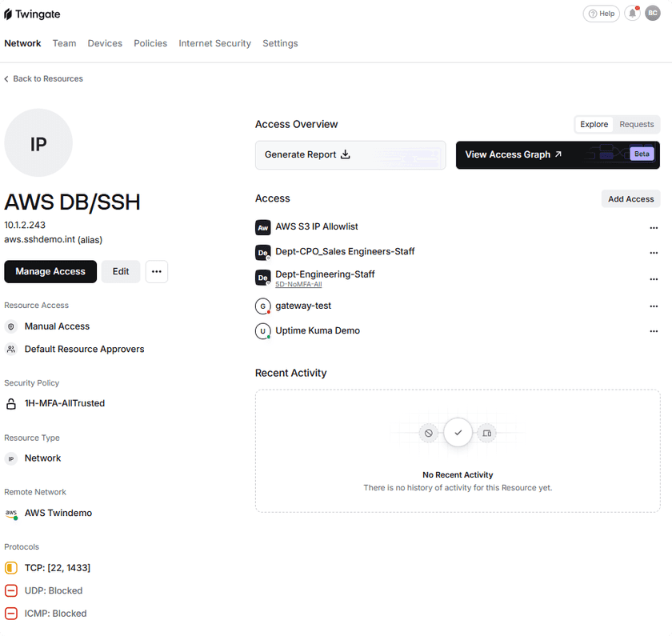Click the U avatar for Uptime Kuma Demo

click(262, 331)
